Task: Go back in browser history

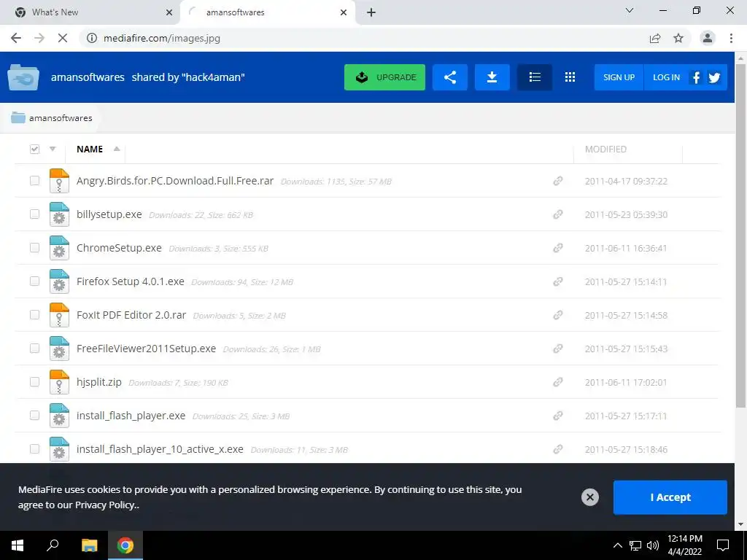Action: (16, 38)
